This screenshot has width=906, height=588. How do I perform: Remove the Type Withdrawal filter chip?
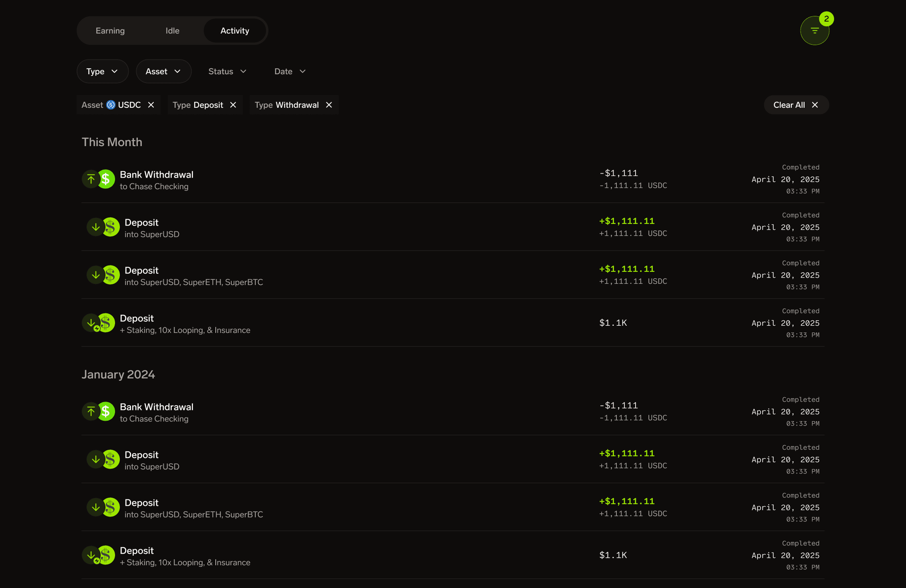[329, 105]
